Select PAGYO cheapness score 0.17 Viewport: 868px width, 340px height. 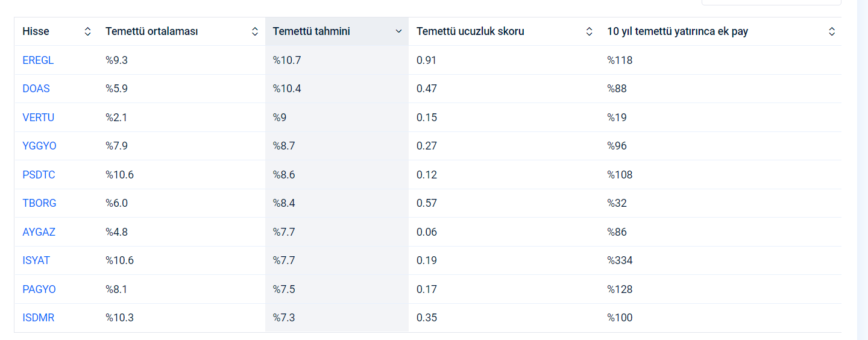pyautogui.click(x=427, y=289)
